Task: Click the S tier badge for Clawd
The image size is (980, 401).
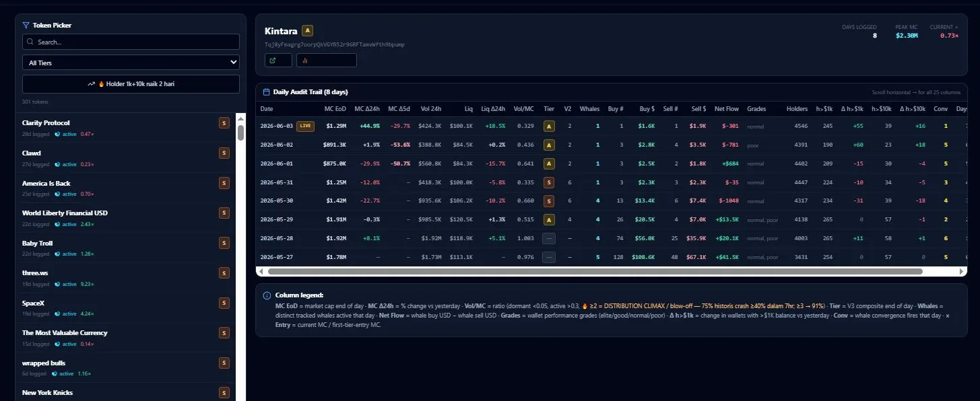Action: 224,153
